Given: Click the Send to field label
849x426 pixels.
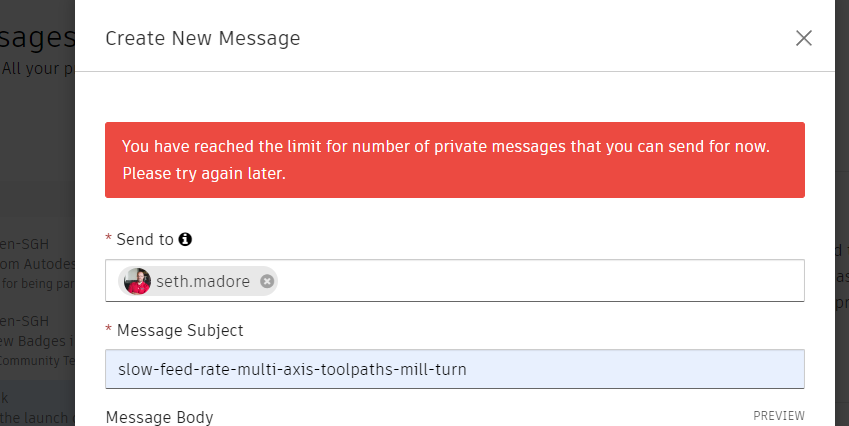Looking at the screenshot, I should click(x=144, y=240).
